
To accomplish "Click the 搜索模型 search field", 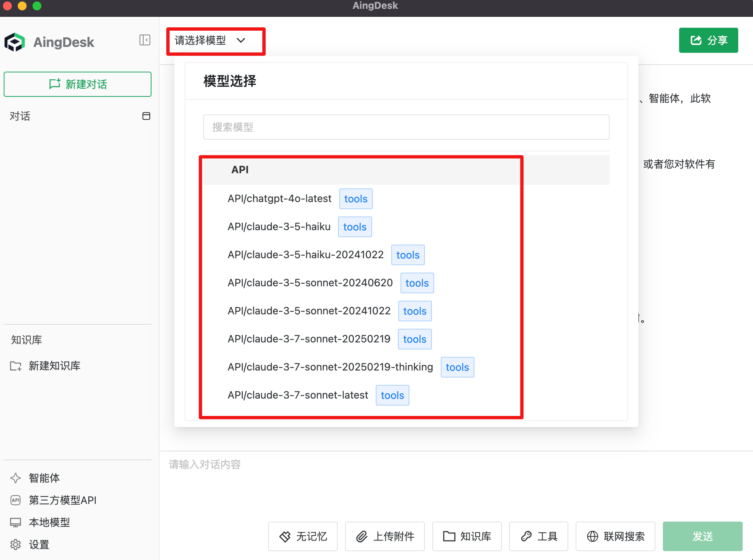I will (x=406, y=127).
